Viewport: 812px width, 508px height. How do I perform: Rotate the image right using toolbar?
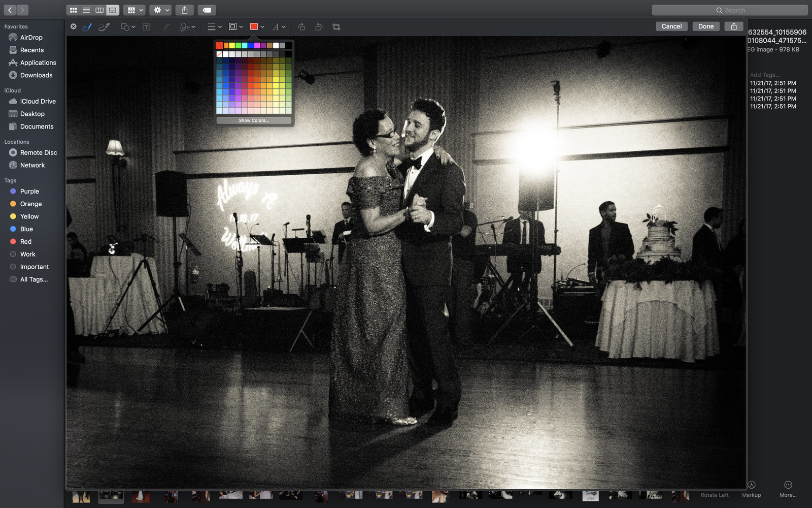319,27
